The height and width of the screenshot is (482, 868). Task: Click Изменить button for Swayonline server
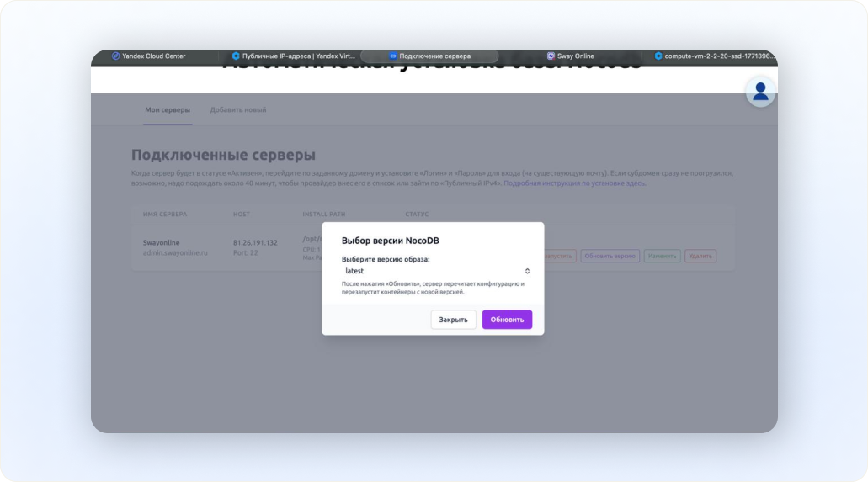[662, 256]
